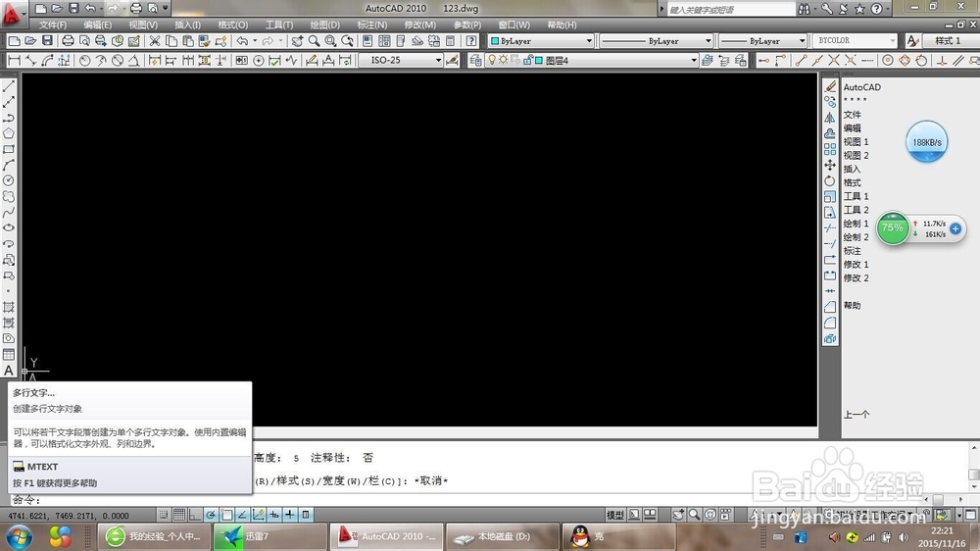This screenshot has height=551, width=980.
Task: Select the Line draw tool
Action: (x=9, y=86)
